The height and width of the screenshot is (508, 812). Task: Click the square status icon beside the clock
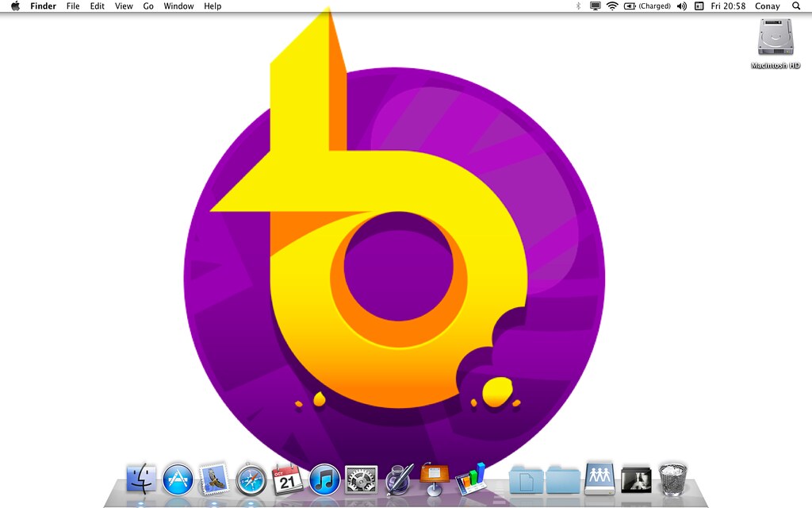click(x=699, y=6)
